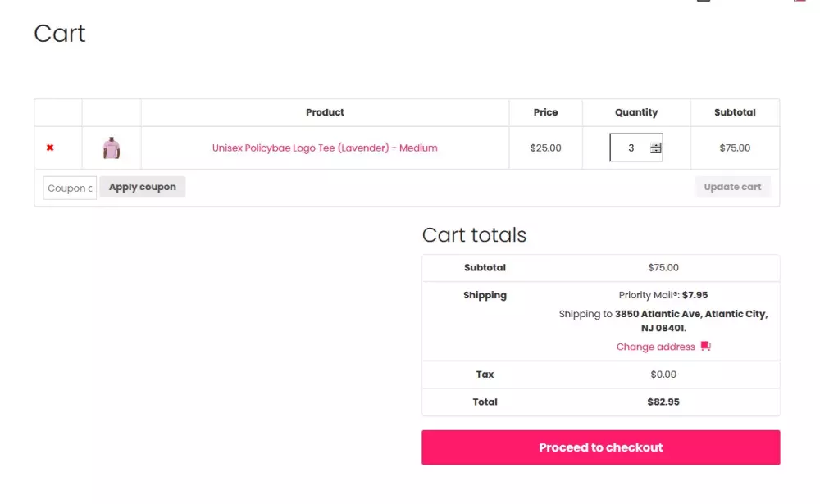Click the $82.95 order total amount
Viewport: 820px width, 504px height.
coord(663,402)
